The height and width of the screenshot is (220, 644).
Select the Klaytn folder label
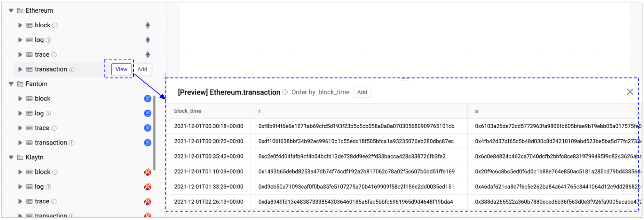pyautogui.click(x=34, y=157)
